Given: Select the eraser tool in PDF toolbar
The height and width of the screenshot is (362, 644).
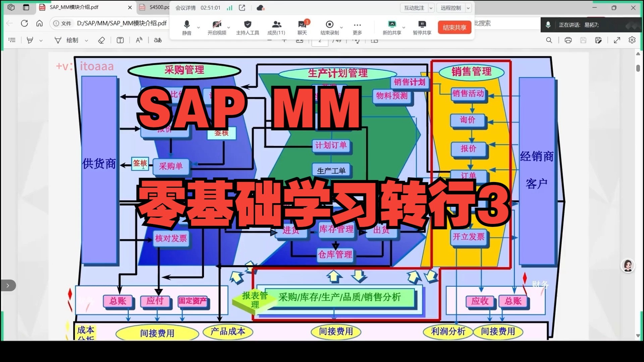Looking at the screenshot, I should (x=101, y=40).
